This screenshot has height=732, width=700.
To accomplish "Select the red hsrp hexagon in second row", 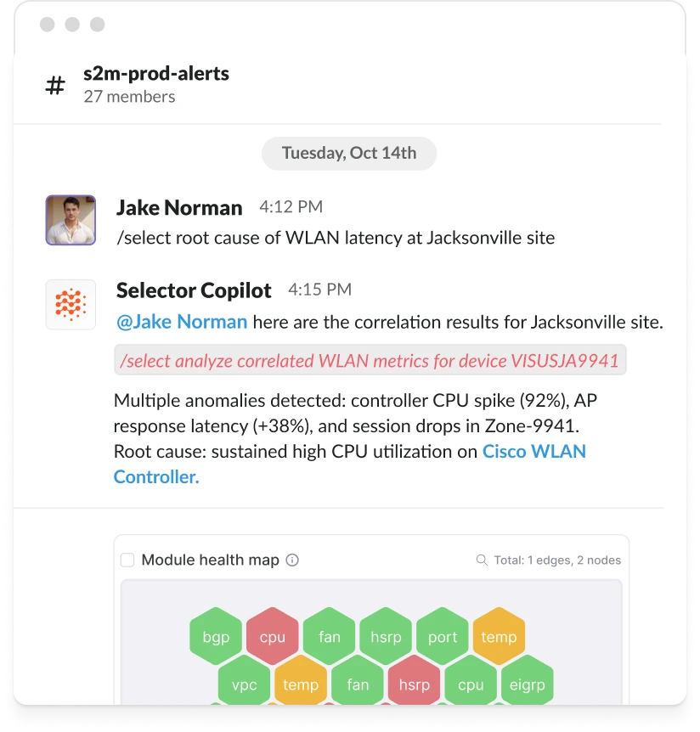I will coord(414,684).
